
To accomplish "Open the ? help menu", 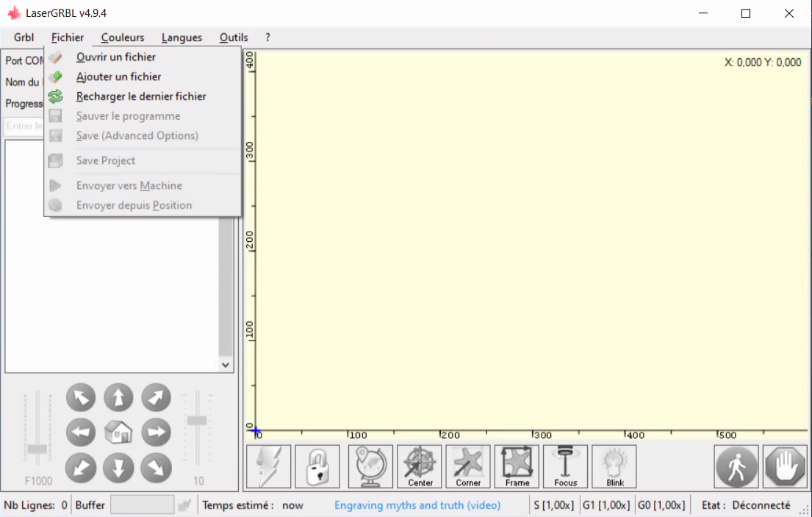I will tap(267, 38).
